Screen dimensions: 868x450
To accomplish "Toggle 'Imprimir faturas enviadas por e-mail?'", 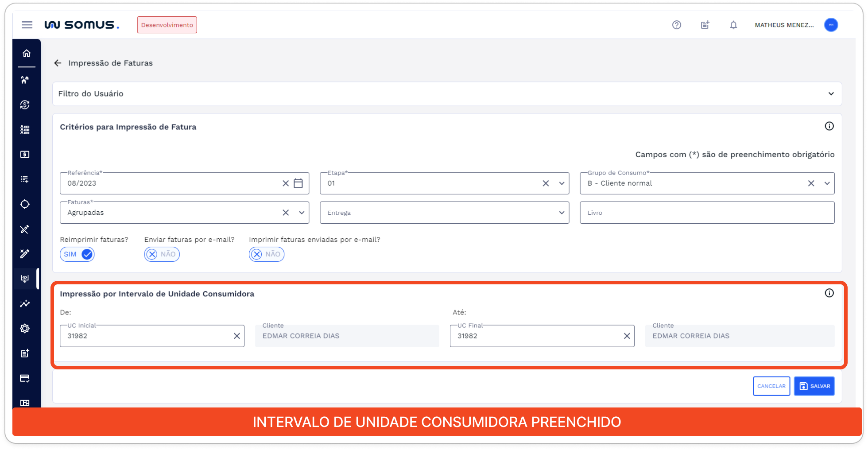I will pos(266,254).
